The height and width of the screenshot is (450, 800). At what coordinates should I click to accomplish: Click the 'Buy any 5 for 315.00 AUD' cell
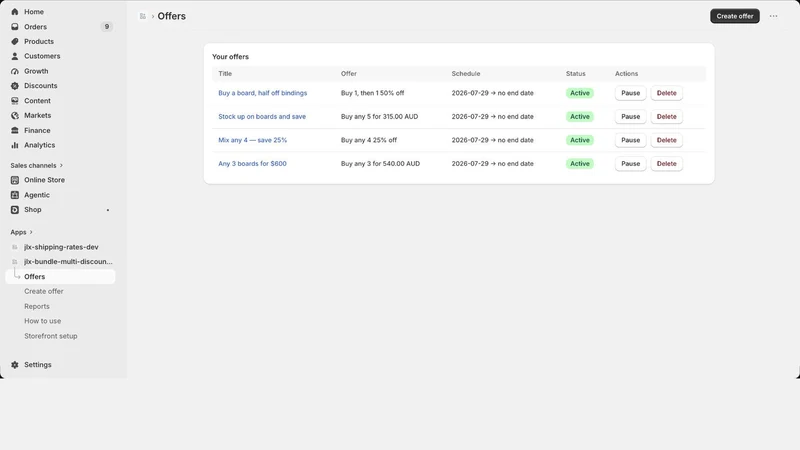[x=380, y=116]
